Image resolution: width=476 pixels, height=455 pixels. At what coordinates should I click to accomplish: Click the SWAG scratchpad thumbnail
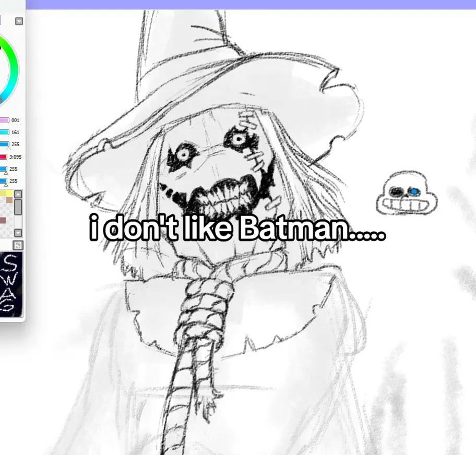(11, 284)
